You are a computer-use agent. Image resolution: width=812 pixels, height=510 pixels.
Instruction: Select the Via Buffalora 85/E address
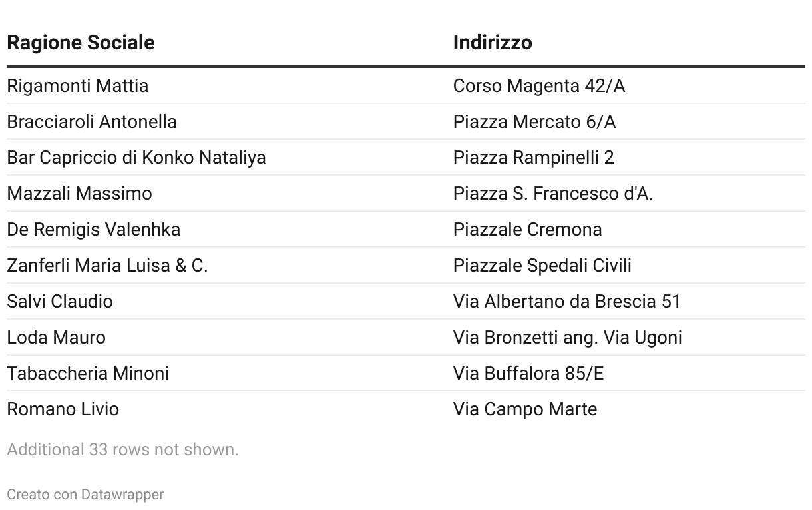(528, 374)
